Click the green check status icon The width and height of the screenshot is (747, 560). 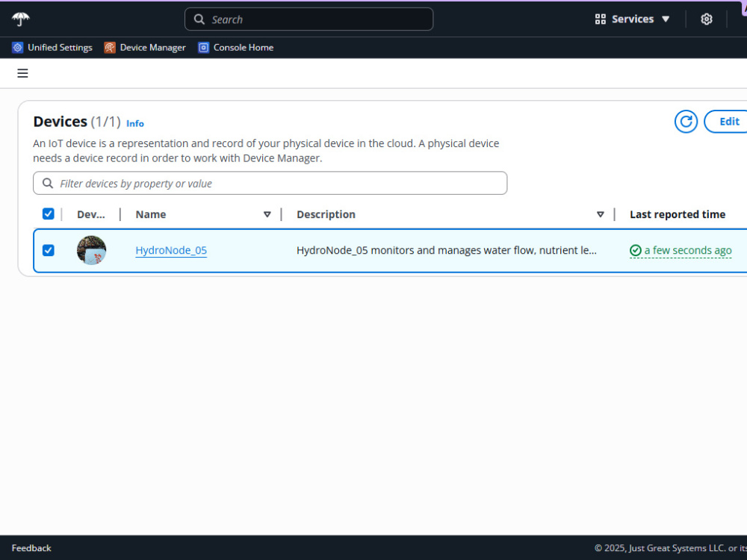pyautogui.click(x=635, y=250)
